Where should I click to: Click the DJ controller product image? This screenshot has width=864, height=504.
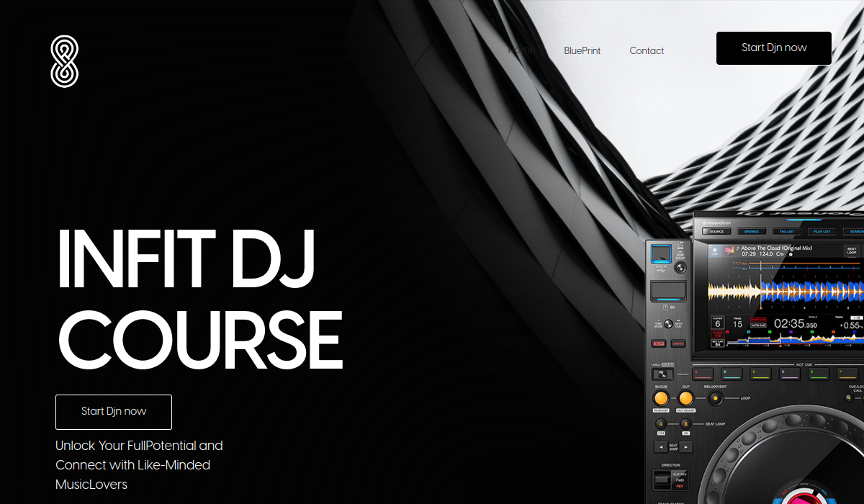coord(755,356)
